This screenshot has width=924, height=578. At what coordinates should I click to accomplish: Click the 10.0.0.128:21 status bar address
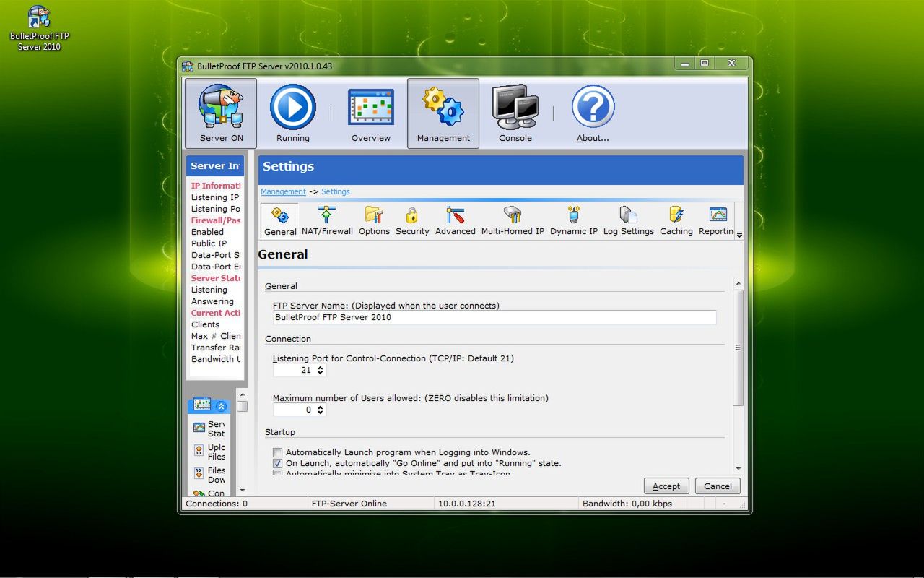(x=467, y=504)
